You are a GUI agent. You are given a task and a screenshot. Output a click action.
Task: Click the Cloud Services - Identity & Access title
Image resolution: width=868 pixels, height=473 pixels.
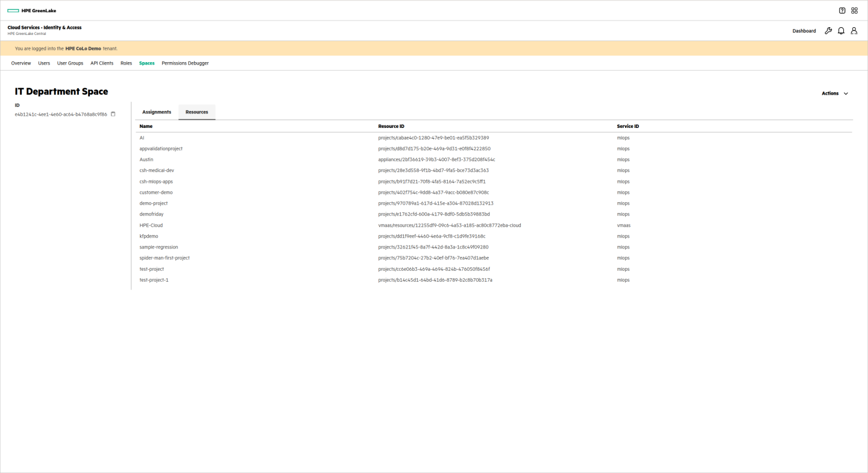coord(45,28)
